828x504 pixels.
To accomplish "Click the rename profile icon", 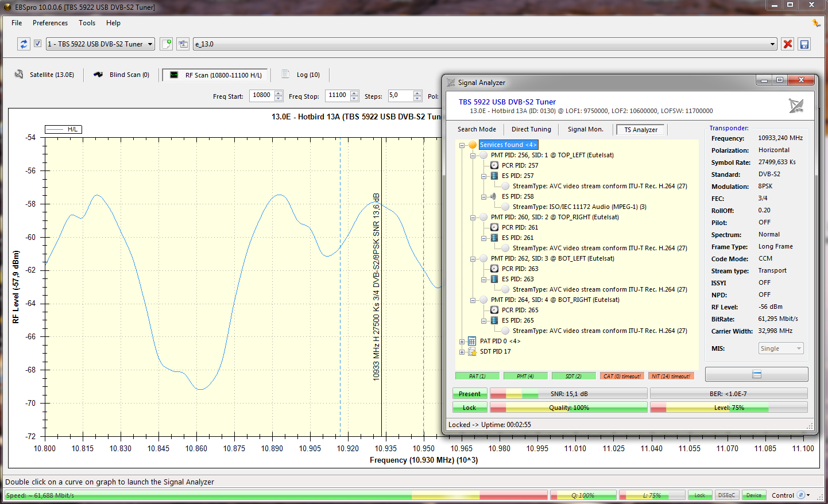I will 183,44.
